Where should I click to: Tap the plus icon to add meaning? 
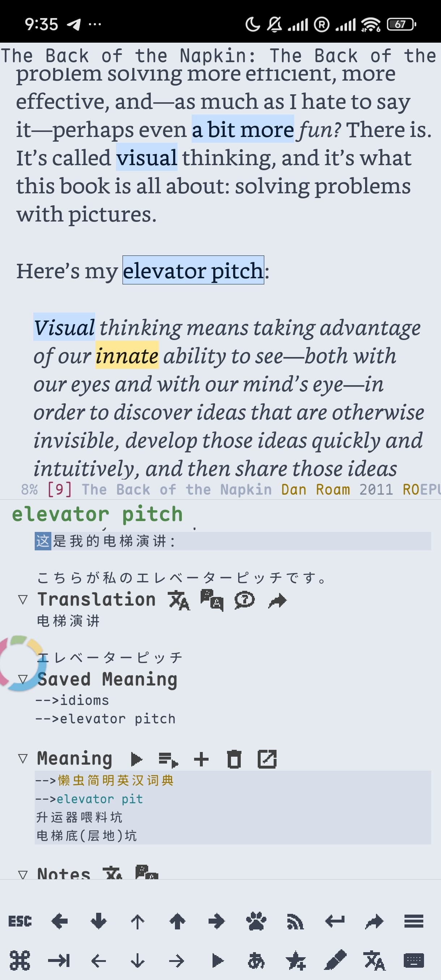coord(201,759)
